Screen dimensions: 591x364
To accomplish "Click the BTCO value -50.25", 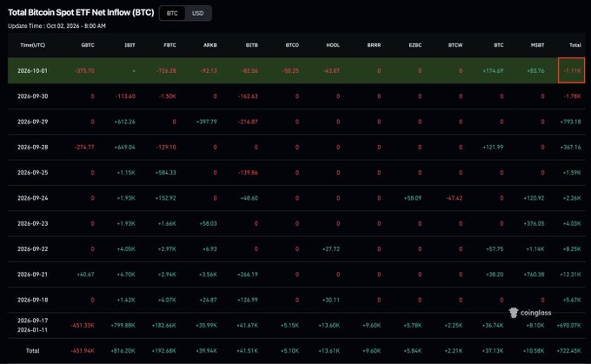I will (290, 71).
